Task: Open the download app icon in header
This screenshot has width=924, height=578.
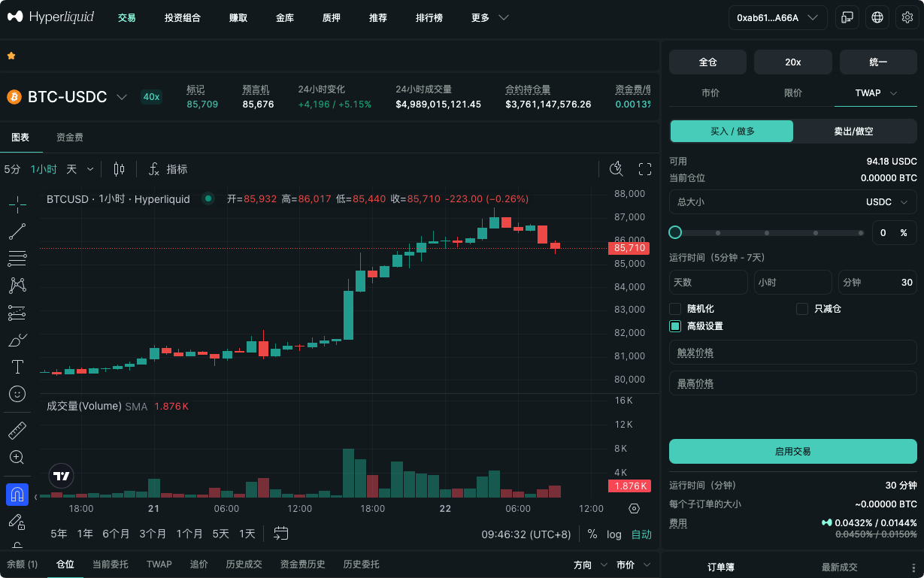Action: pyautogui.click(x=847, y=17)
